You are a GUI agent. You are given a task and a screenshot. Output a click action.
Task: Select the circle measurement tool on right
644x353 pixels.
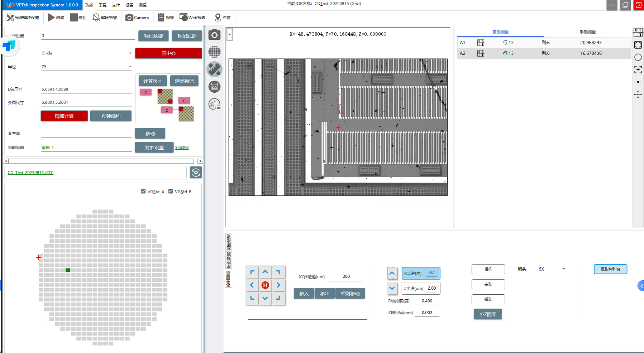[638, 57]
